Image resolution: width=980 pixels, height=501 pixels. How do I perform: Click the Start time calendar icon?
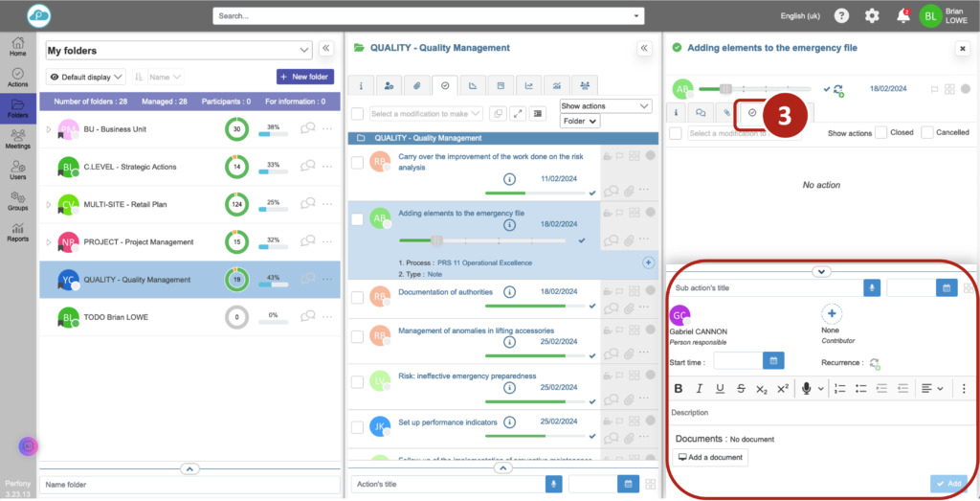click(x=773, y=360)
